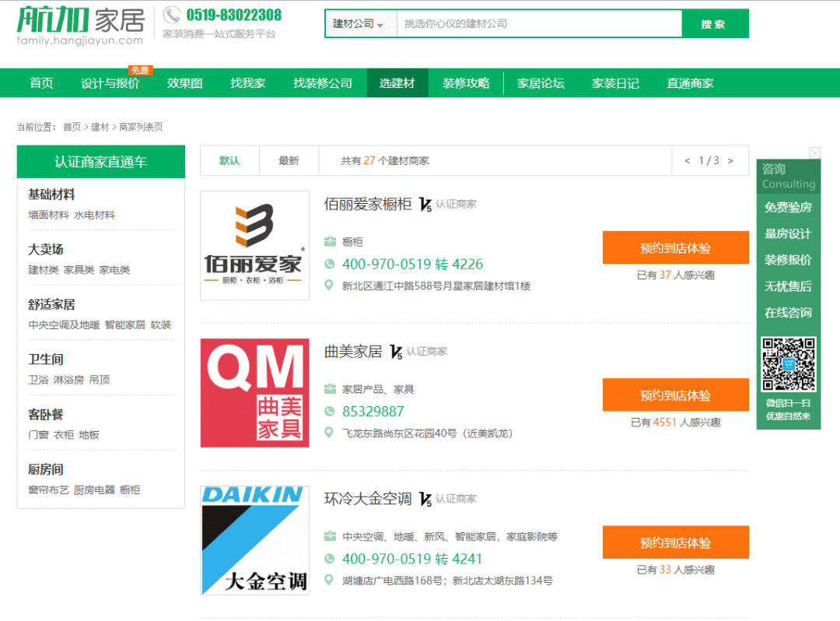Image resolution: width=840 pixels, height=621 pixels.
Task: Click the WeChat QR code image
Action: pyautogui.click(x=789, y=364)
